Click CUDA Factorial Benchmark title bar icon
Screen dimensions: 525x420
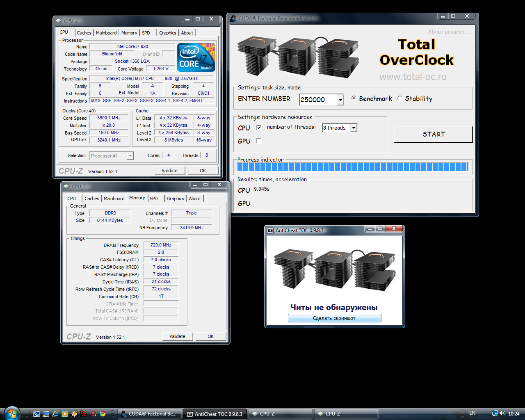click(233, 18)
